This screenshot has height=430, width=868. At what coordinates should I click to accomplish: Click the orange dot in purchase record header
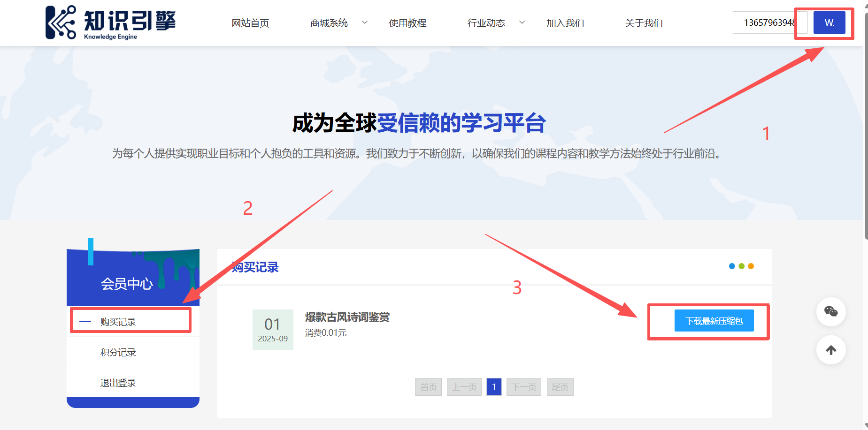click(751, 266)
